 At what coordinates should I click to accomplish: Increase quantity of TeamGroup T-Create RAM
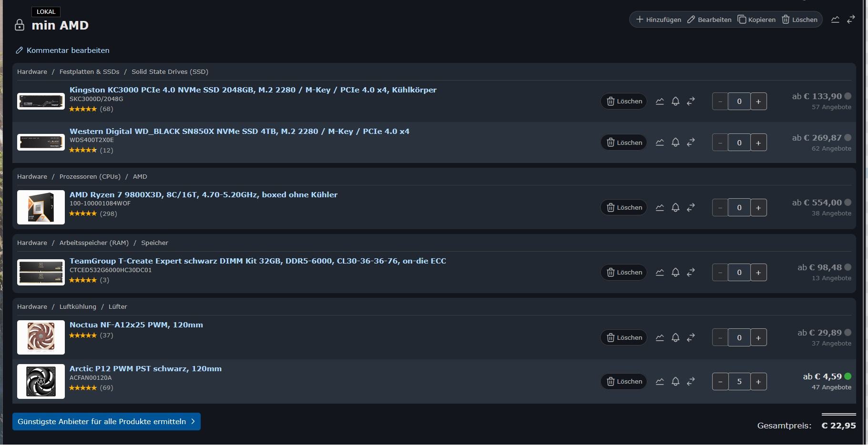tap(758, 272)
